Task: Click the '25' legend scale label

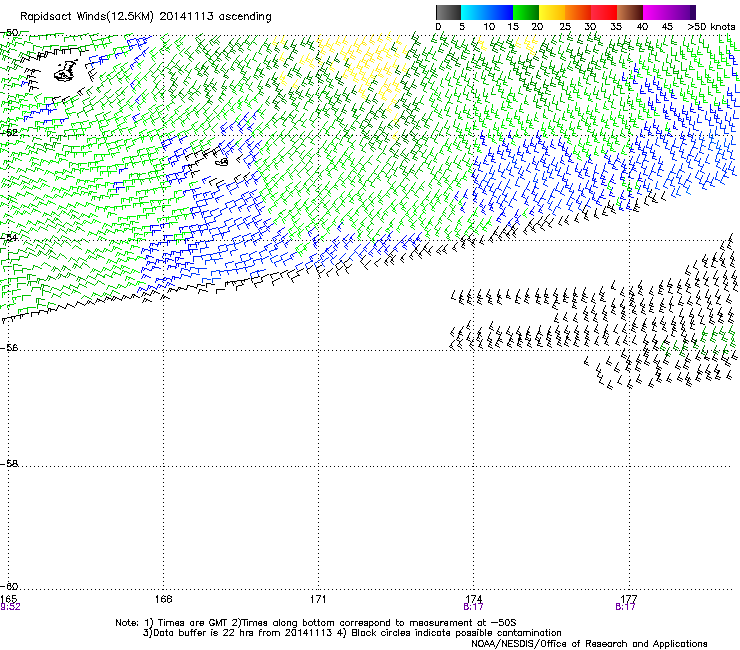Action: click(x=565, y=27)
